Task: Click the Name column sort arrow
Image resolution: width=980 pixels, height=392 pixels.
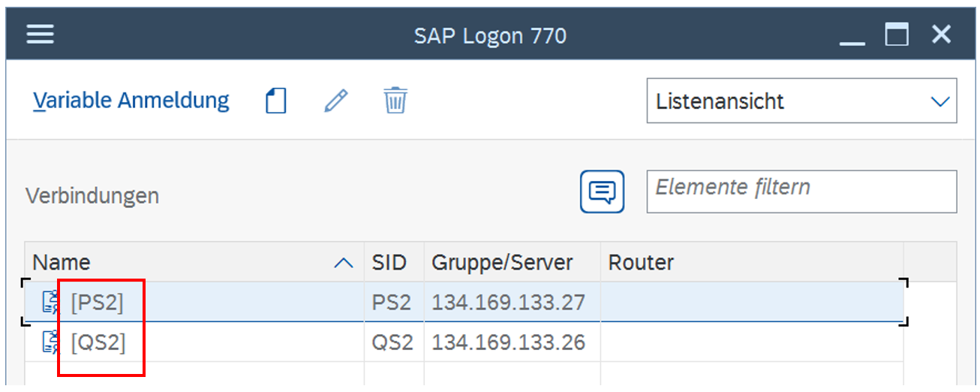Action: [343, 263]
